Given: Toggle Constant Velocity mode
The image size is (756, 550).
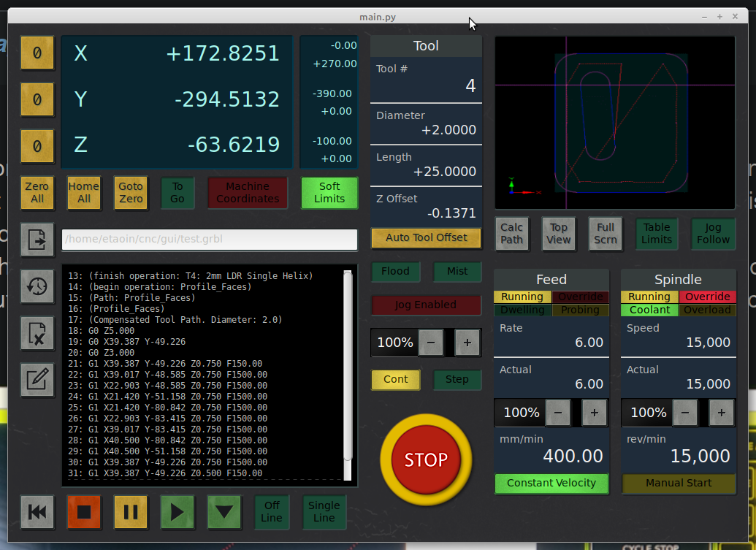Looking at the screenshot, I should tap(551, 484).
